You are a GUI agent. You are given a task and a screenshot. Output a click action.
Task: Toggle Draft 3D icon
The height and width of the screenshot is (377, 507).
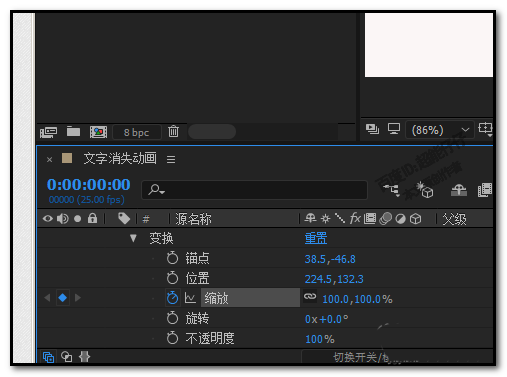[x=425, y=190]
